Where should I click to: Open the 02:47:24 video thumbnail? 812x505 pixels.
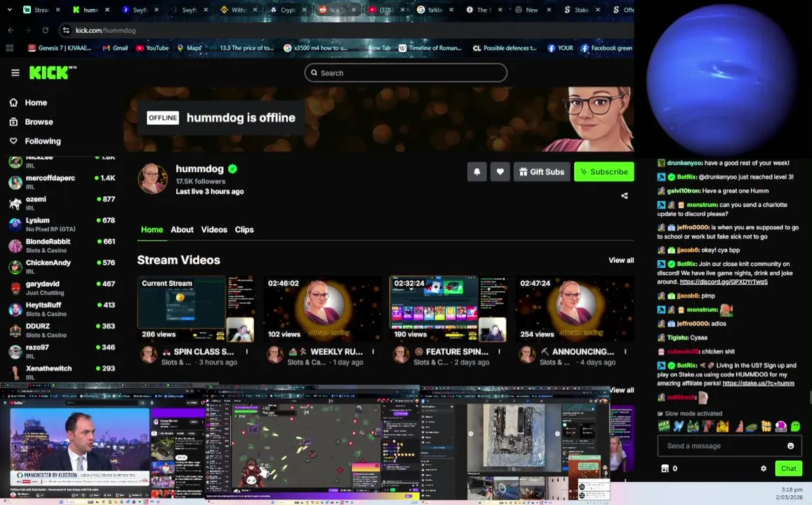pyautogui.click(x=574, y=309)
